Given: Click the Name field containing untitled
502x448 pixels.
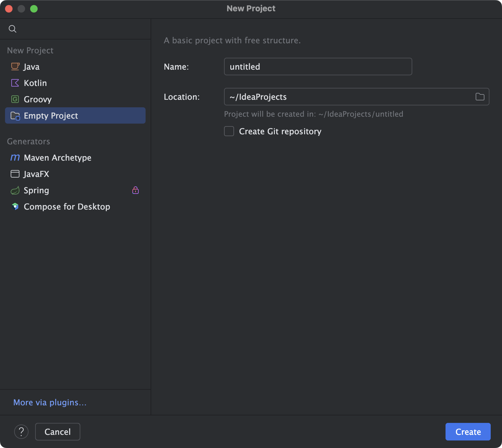Looking at the screenshot, I should click(318, 67).
